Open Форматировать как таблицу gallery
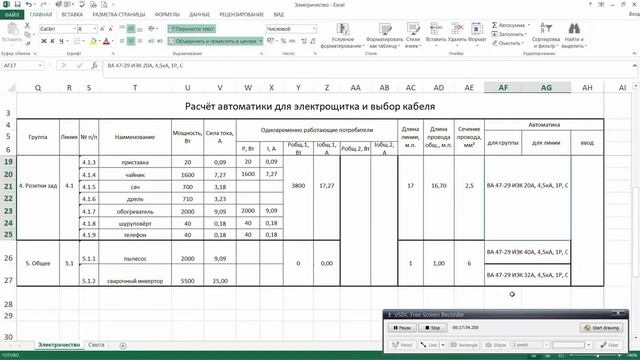Image resolution: width=640 pixels, height=360 pixels. click(x=384, y=36)
